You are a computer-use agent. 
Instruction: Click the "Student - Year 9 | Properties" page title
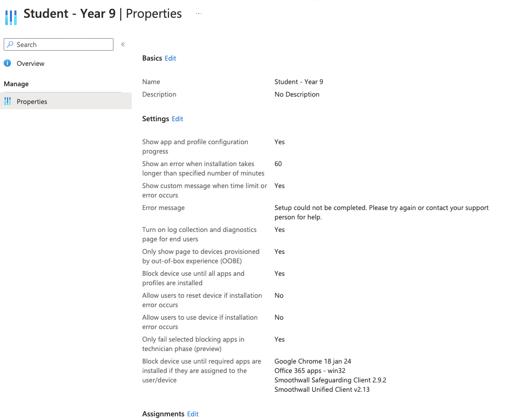tap(102, 14)
